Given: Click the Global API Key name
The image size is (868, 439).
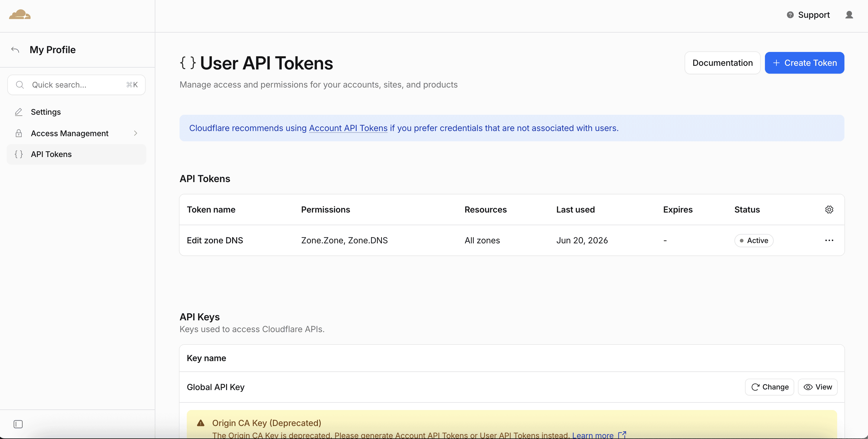Looking at the screenshot, I should tap(216, 387).
